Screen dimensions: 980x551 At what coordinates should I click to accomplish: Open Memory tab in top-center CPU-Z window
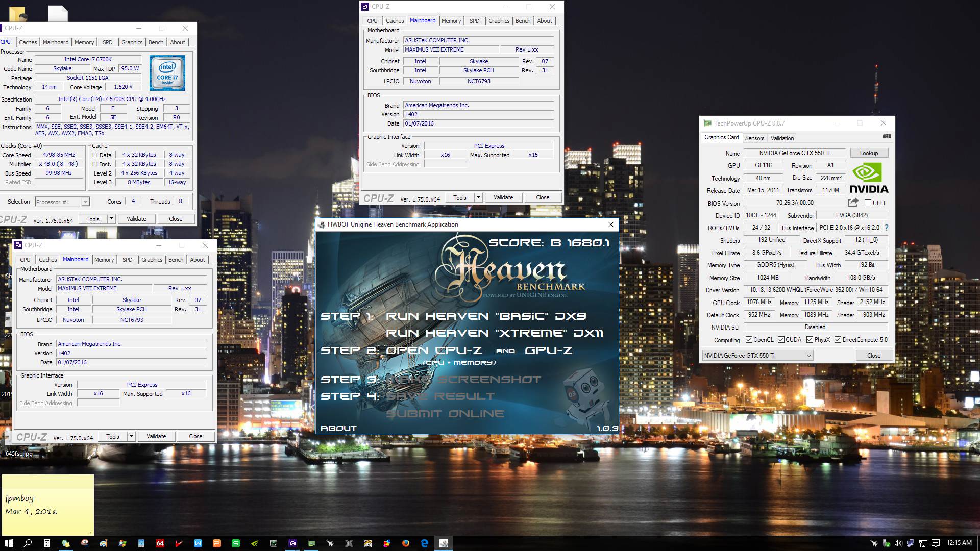click(x=451, y=21)
